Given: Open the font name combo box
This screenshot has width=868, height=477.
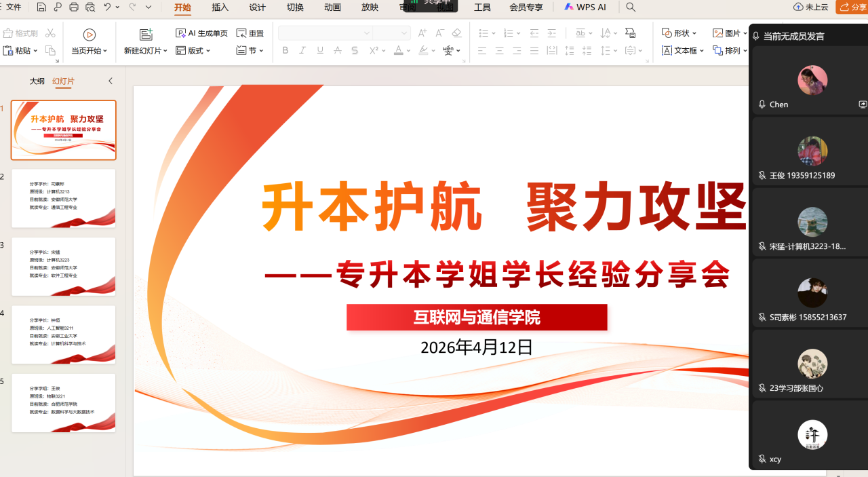Looking at the screenshot, I should click(324, 33).
